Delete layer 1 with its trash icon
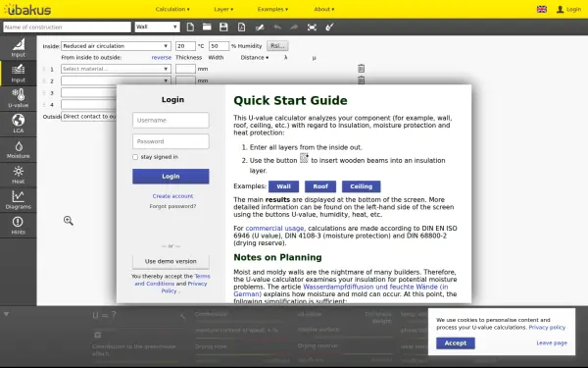 tap(361, 69)
